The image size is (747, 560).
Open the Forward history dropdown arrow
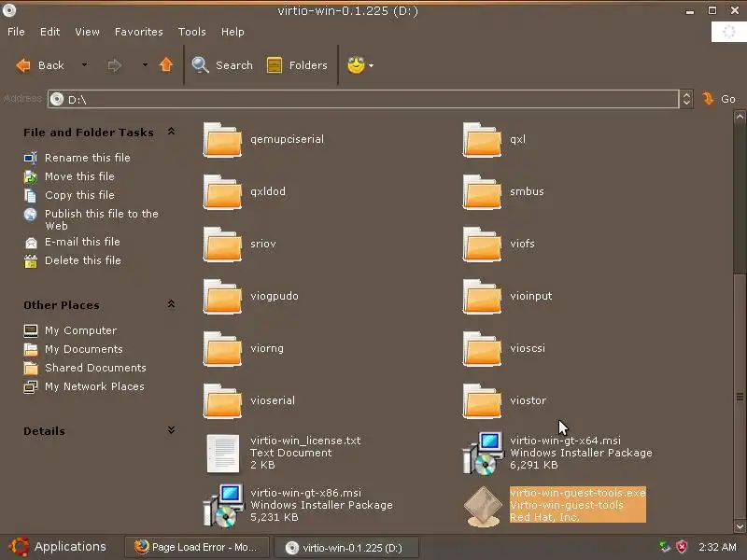(145, 64)
